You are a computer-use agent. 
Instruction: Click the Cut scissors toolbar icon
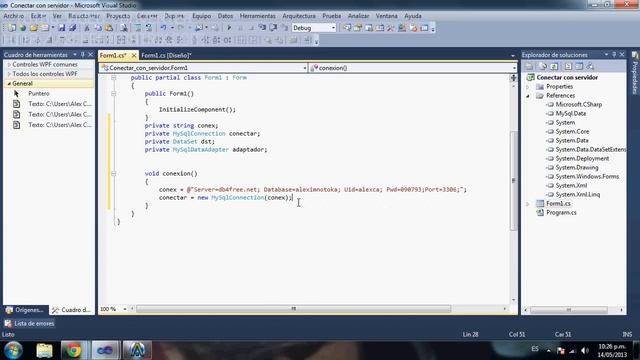click(87, 28)
